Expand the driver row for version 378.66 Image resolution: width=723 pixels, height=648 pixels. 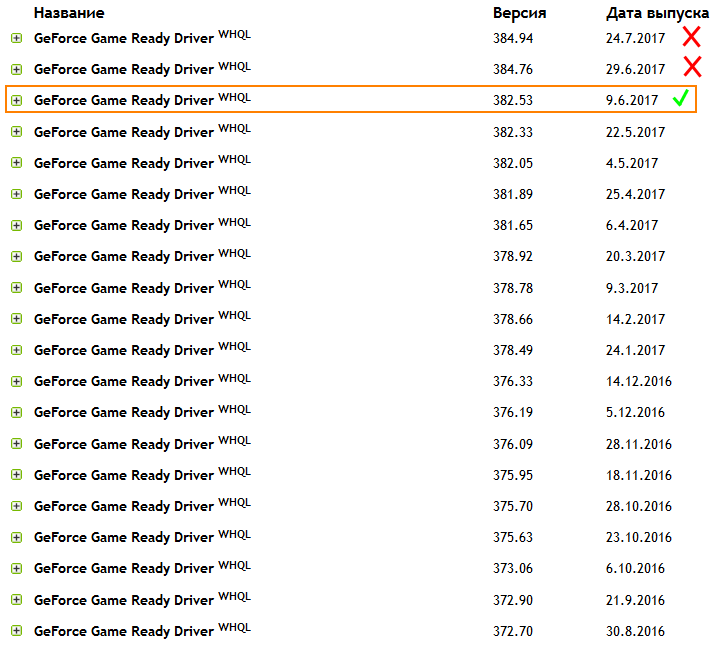click(17, 319)
